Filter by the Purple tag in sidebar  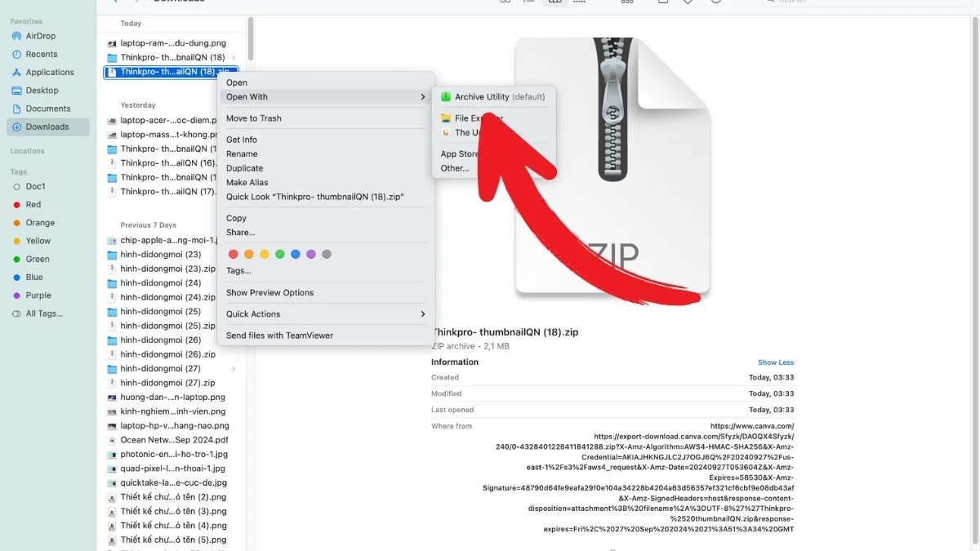pos(38,295)
